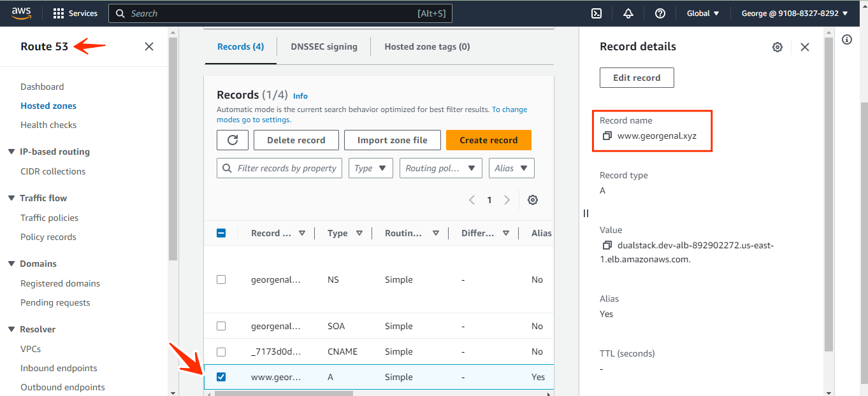Copy the record name www.georgenal.xyz
Screen dimensions: 868x396
coord(607,136)
